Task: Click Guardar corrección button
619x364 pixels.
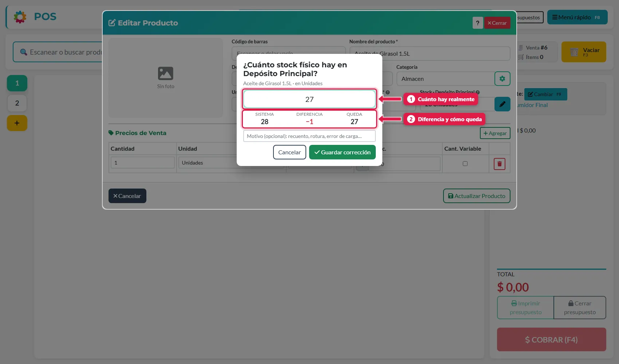Action: (342, 152)
